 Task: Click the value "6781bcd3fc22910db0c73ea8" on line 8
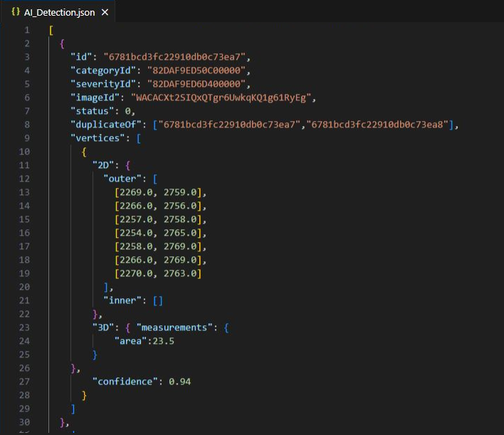pyautogui.click(x=377, y=125)
